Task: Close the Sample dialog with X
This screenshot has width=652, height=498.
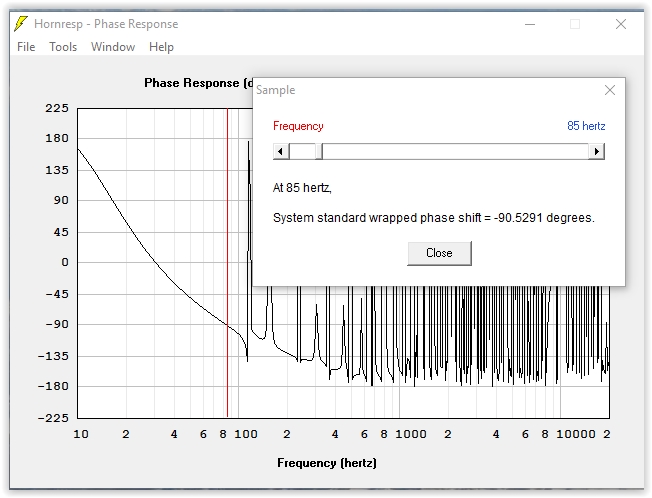Action: tap(610, 90)
